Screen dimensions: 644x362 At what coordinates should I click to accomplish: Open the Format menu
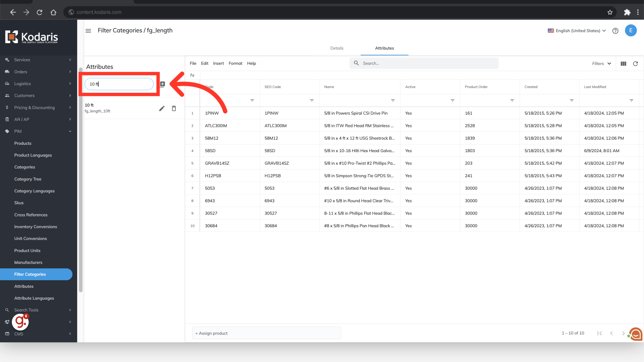pos(235,63)
